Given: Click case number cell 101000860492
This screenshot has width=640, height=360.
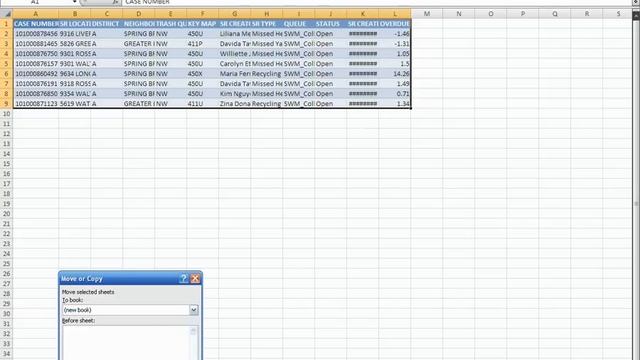Looking at the screenshot, I should click(36, 73).
